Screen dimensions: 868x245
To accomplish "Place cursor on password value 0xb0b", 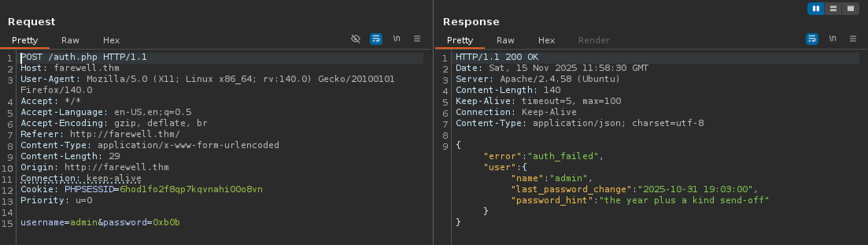I will [166, 223].
